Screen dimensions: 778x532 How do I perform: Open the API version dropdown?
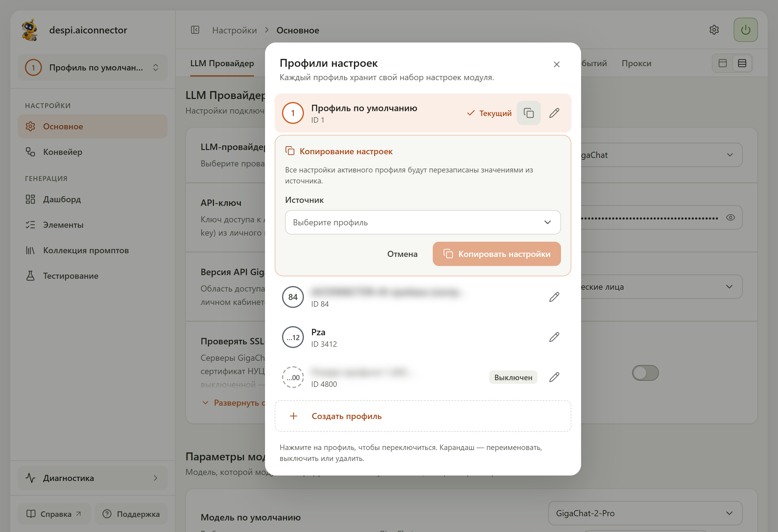point(662,287)
